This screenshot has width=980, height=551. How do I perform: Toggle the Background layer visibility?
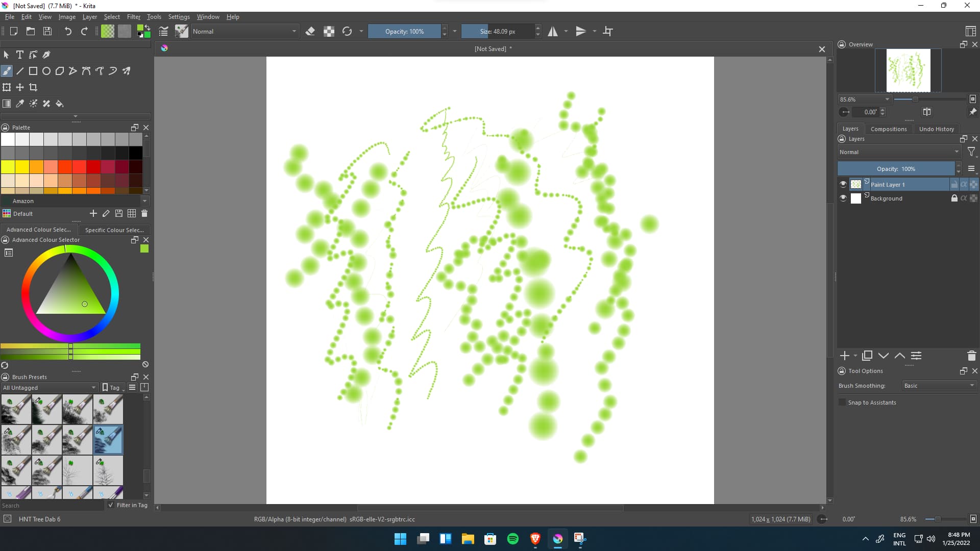pyautogui.click(x=843, y=198)
